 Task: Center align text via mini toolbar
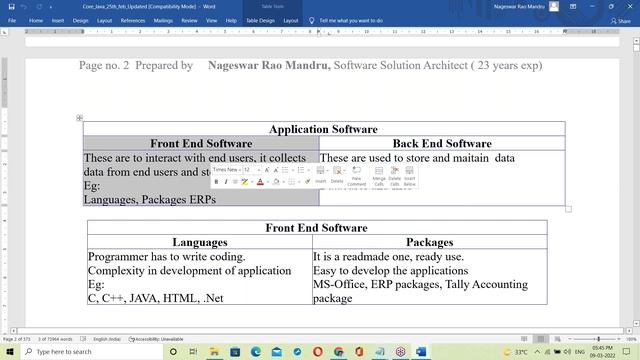235,182
